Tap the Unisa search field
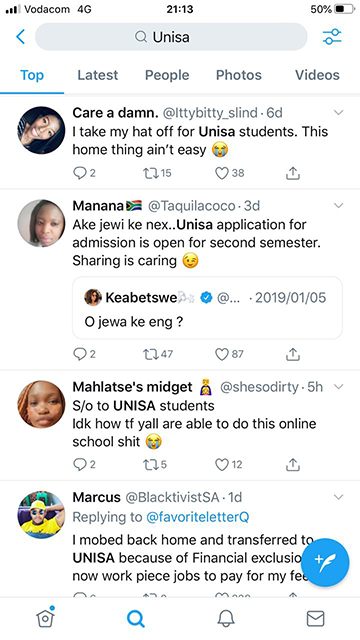The width and height of the screenshot is (360, 640). [171, 37]
